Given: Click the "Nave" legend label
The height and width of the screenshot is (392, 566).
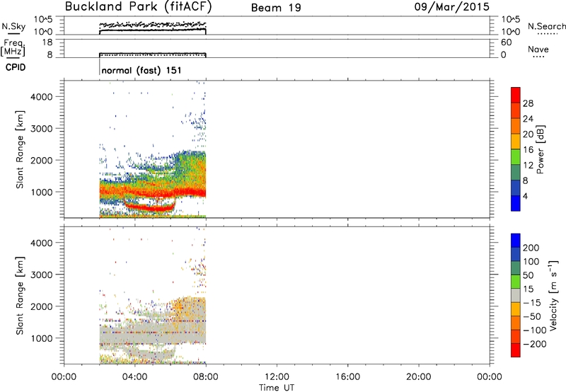Looking at the screenshot, I should click(x=538, y=49).
